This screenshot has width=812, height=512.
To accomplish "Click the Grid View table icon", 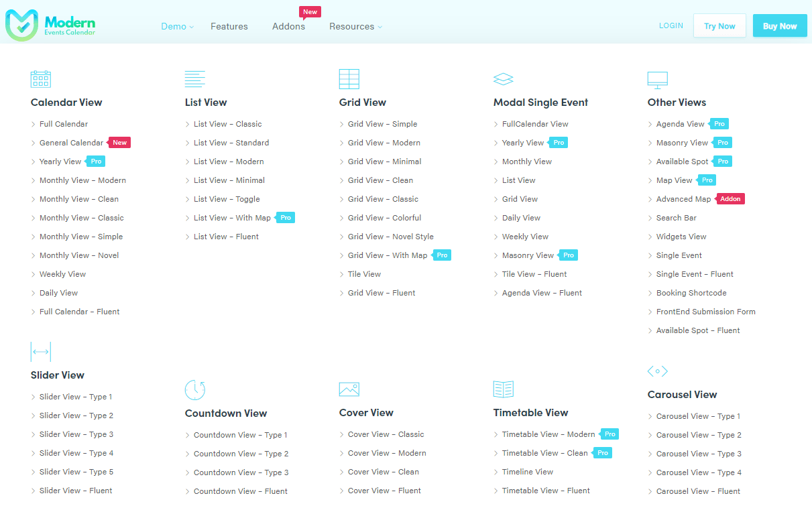I will pos(349,79).
